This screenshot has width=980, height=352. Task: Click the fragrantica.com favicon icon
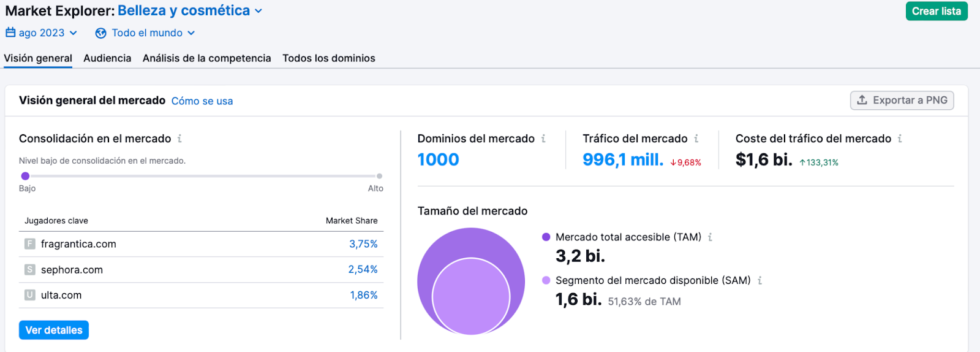29,244
